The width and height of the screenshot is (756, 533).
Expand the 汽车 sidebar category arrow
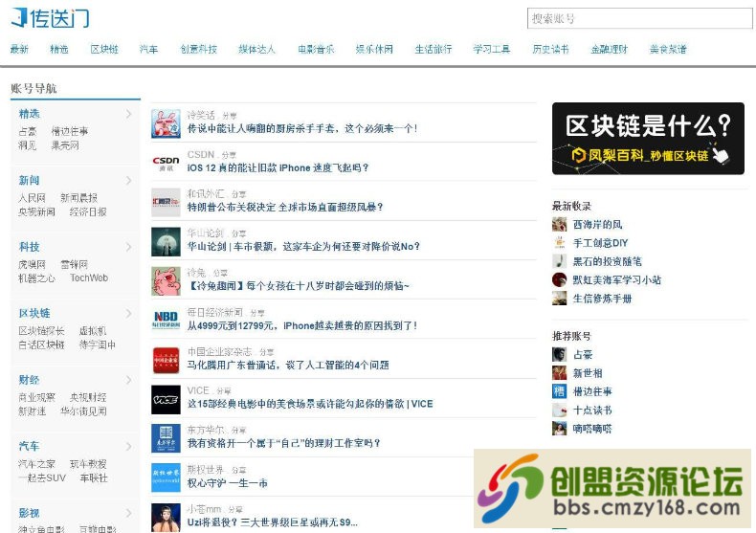pyautogui.click(x=129, y=446)
